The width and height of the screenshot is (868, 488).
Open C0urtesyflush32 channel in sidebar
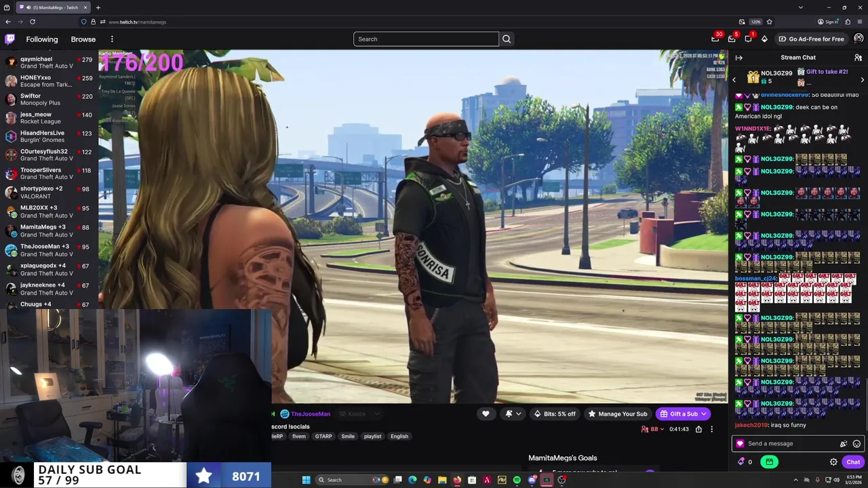(x=49, y=155)
